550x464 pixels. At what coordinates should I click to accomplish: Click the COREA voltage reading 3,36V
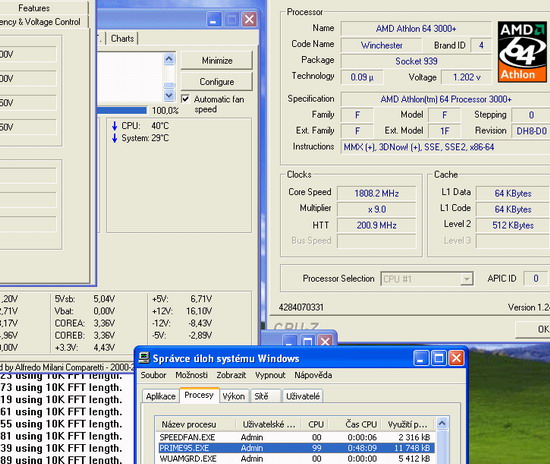pos(104,323)
